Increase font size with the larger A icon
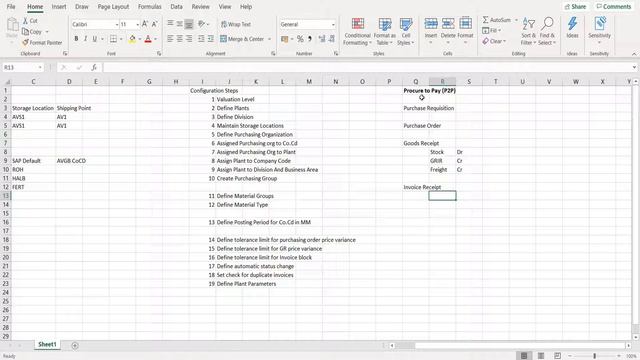 pos(144,24)
